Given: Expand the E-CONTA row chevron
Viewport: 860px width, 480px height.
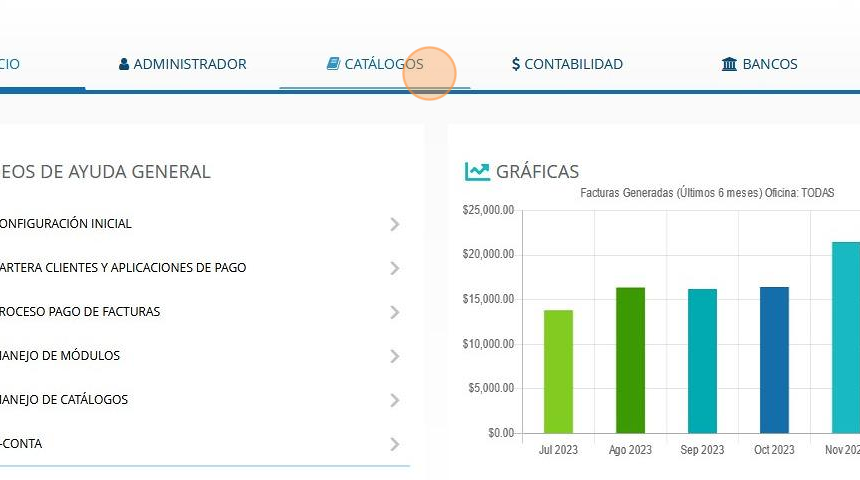Looking at the screenshot, I should click(x=395, y=444).
